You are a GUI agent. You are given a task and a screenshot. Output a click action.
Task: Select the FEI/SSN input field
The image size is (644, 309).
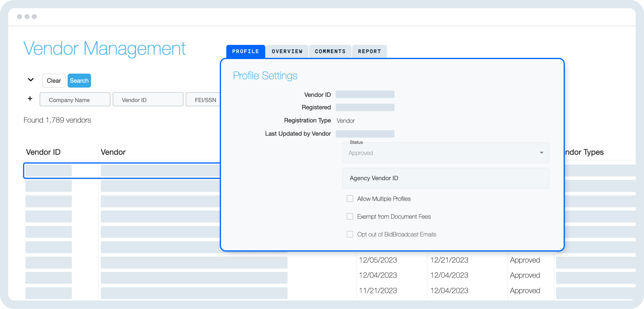[205, 100]
